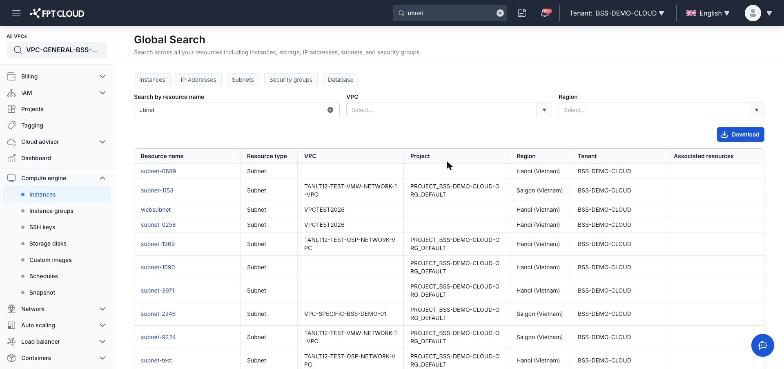Click the Containers icon in the sidebar
Viewport: 784px width, 369px height.
pos(11,358)
